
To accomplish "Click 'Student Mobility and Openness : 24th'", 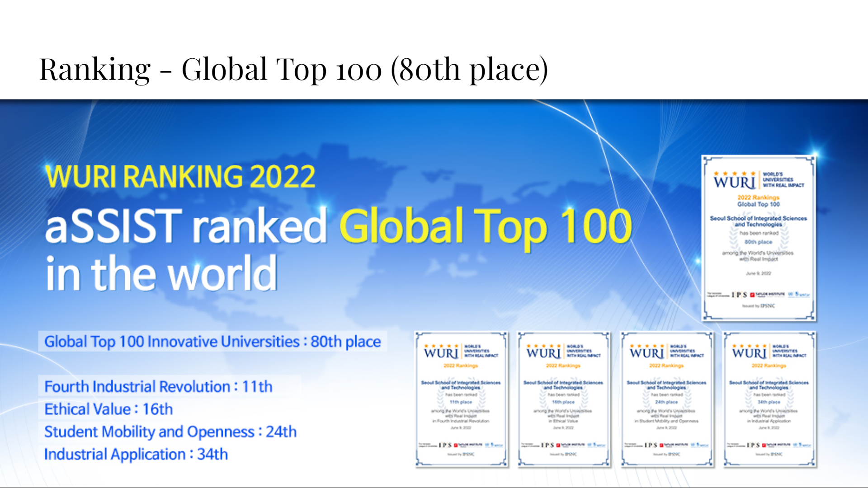I will pyautogui.click(x=170, y=432).
